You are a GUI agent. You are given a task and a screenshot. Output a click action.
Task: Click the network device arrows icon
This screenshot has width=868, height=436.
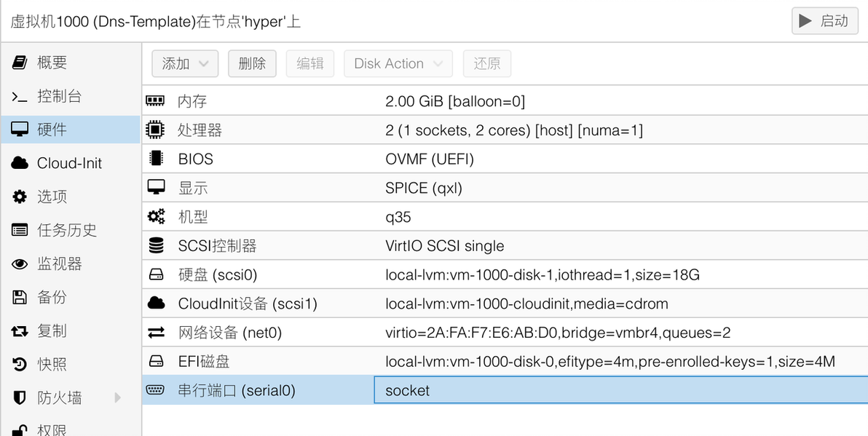point(156,333)
